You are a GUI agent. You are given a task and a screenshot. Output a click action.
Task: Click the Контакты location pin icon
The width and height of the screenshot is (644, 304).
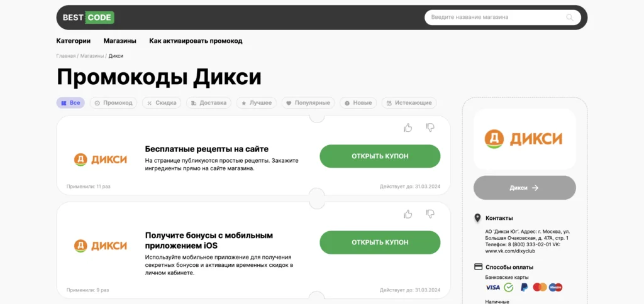point(477,218)
